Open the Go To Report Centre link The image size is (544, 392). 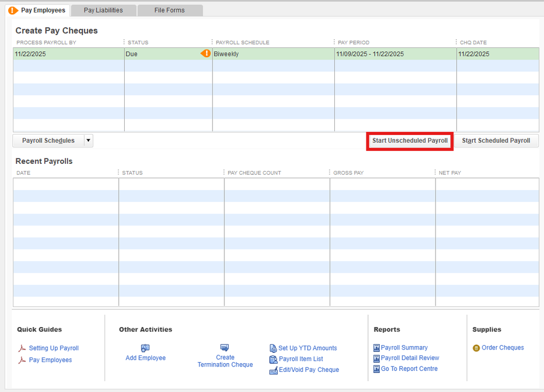click(x=409, y=369)
